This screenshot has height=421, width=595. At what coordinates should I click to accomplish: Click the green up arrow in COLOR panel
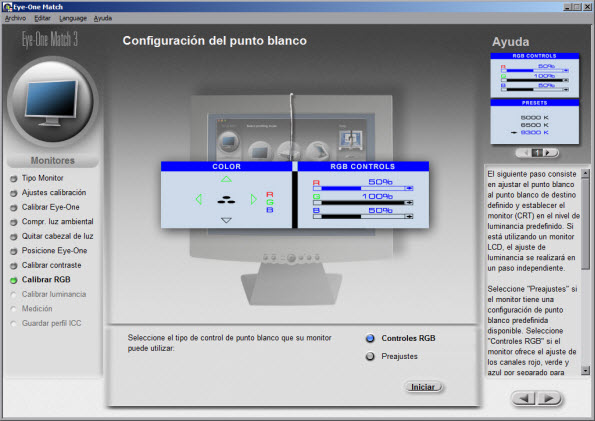226,179
